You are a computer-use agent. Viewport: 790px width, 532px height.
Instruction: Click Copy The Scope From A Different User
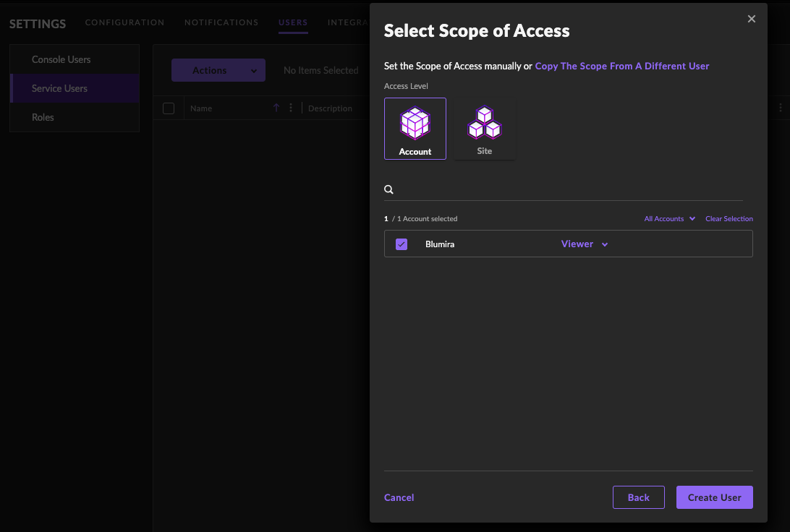tap(621, 66)
